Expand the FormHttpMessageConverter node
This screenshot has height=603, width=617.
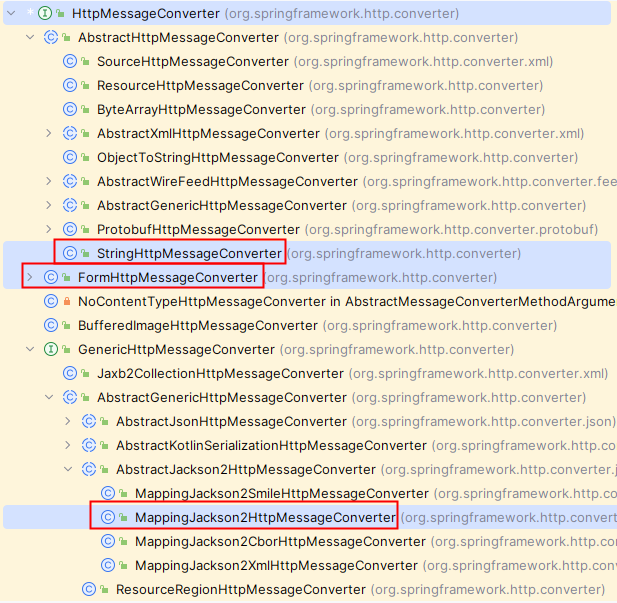coord(30,277)
